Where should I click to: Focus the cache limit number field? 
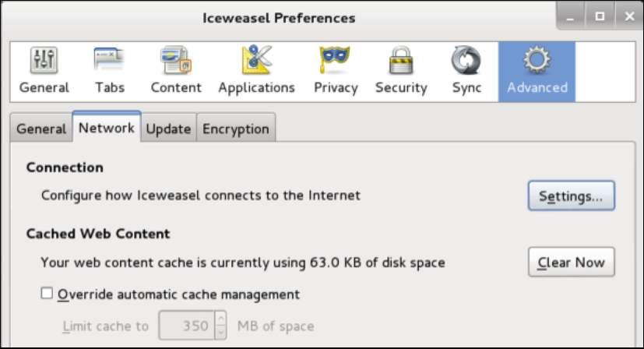point(187,326)
